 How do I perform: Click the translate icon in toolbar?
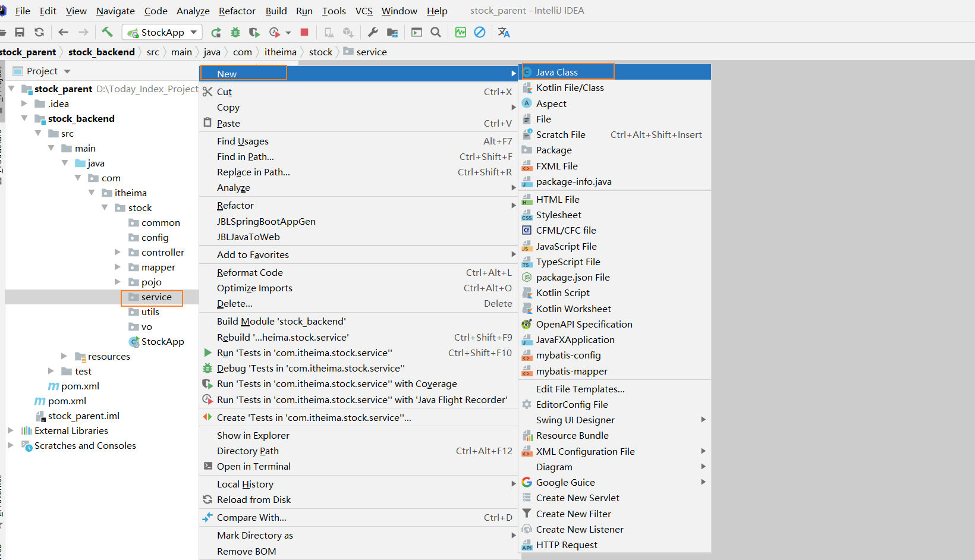(504, 32)
